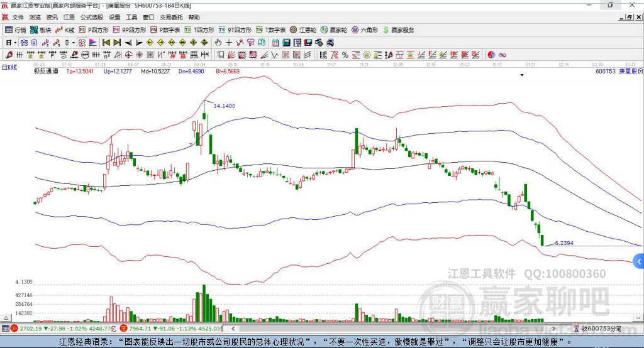Click the floppy disk save icon
644x348 pixels.
[308, 43]
